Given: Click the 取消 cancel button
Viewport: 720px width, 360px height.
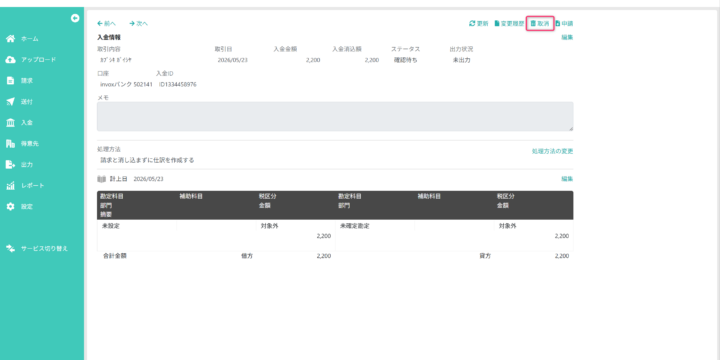Looking at the screenshot, I should click(540, 23).
